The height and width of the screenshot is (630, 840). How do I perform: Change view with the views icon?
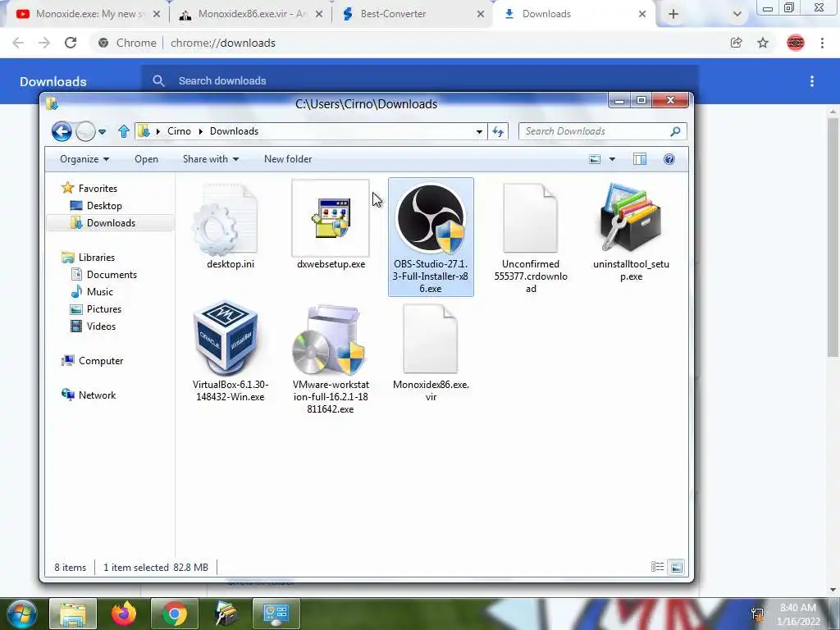tap(595, 159)
